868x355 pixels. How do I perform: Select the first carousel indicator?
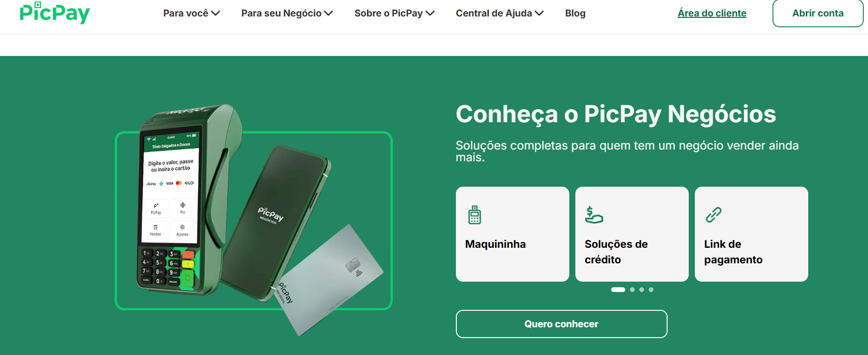pos(618,290)
